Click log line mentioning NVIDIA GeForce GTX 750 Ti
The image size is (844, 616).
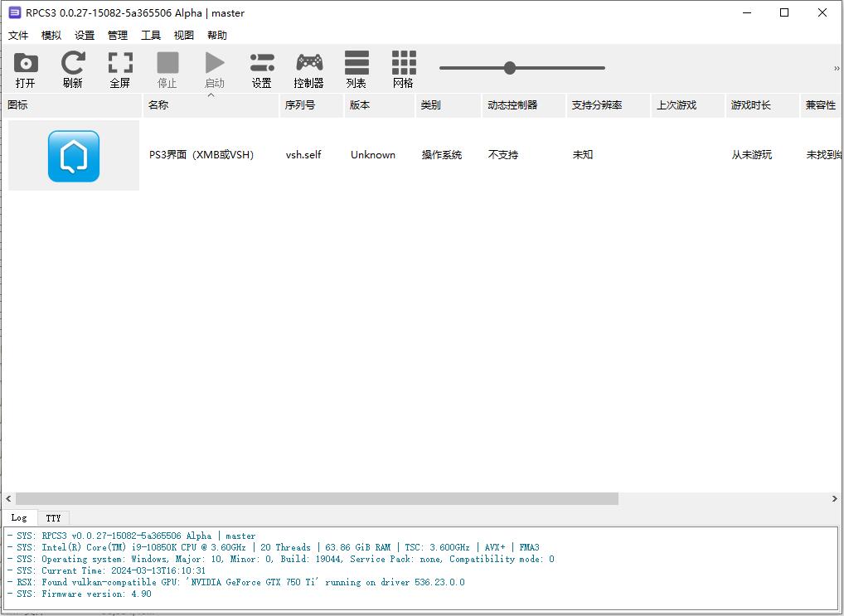(x=235, y=582)
